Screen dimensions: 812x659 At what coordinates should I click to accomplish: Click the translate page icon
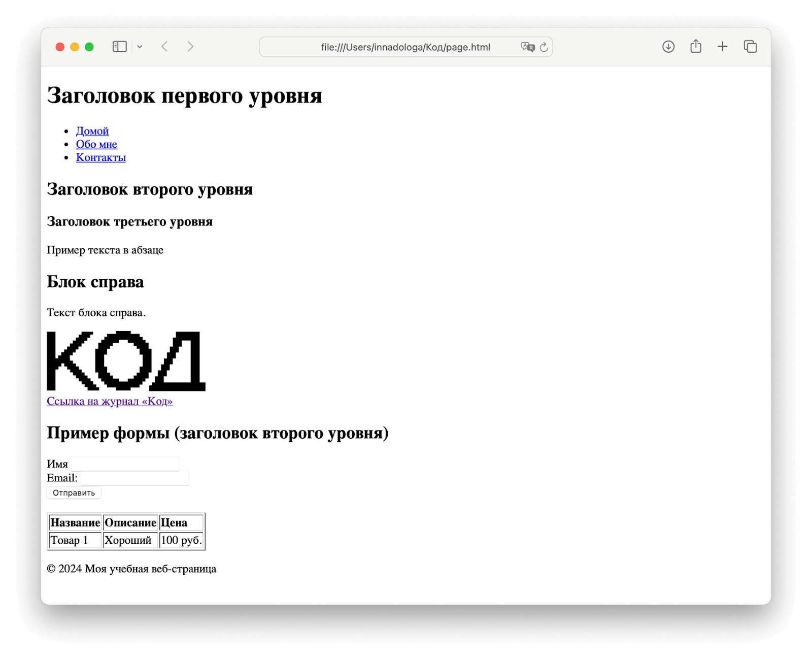click(x=528, y=47)
